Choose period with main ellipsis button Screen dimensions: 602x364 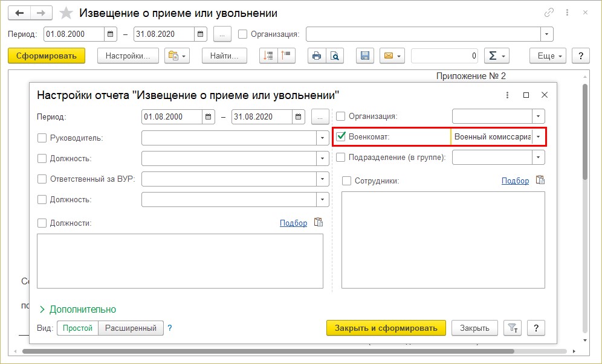tap(222, 34)
